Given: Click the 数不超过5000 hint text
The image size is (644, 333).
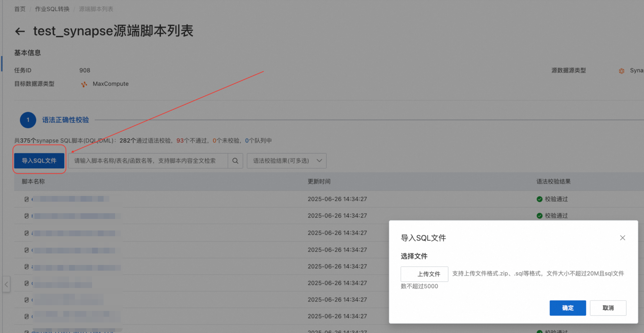Looking at the screenshot, I should click(x=419, y=286).
